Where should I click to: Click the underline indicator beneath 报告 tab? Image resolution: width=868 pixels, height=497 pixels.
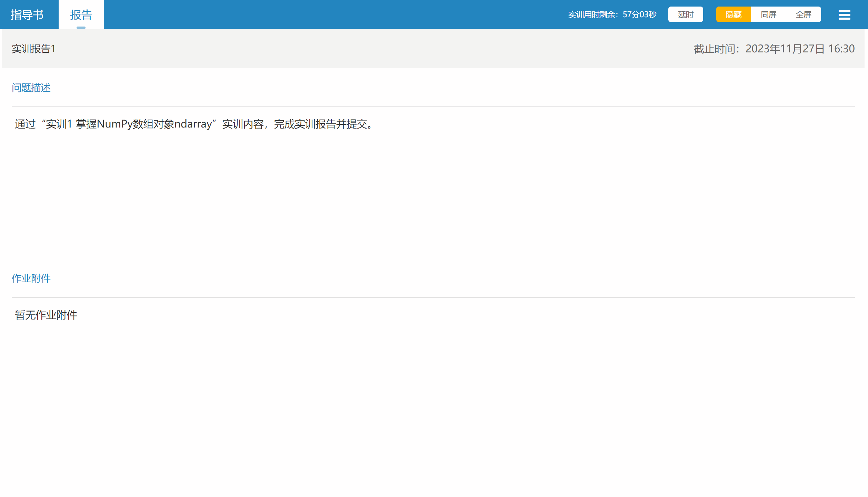[x=81, y=28]
